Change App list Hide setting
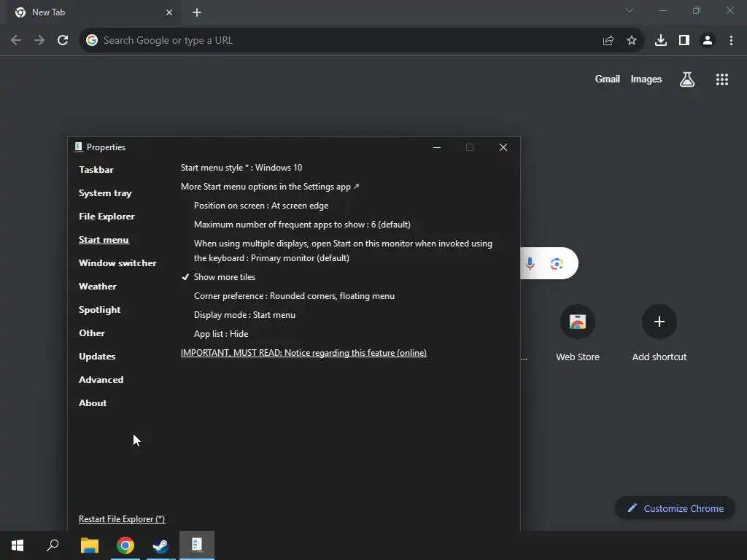 click(x=220, y=334)
